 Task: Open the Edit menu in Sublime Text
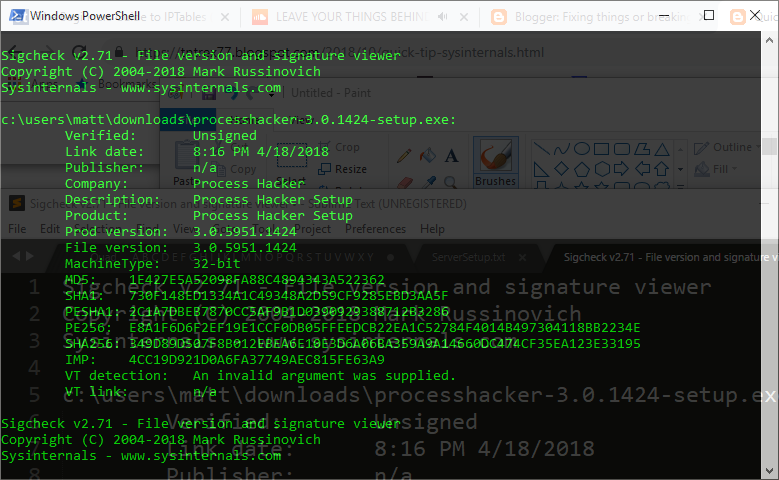tap(50, 229)
